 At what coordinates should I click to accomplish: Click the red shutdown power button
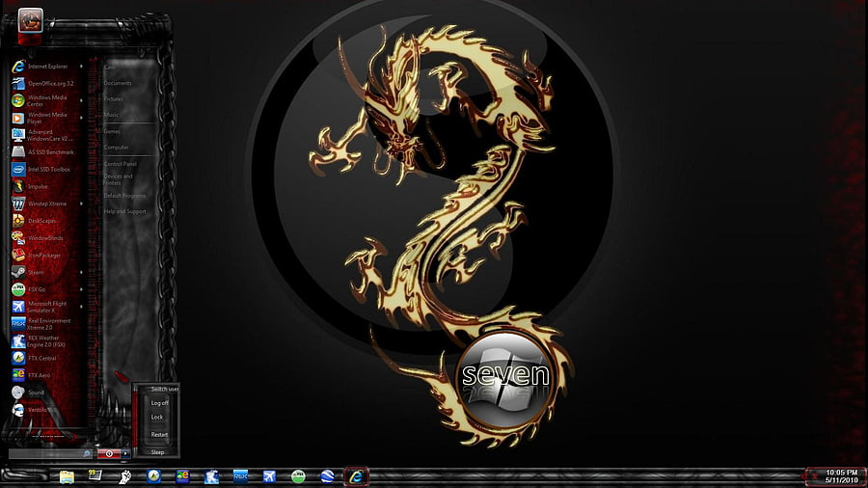coord(109,453)
